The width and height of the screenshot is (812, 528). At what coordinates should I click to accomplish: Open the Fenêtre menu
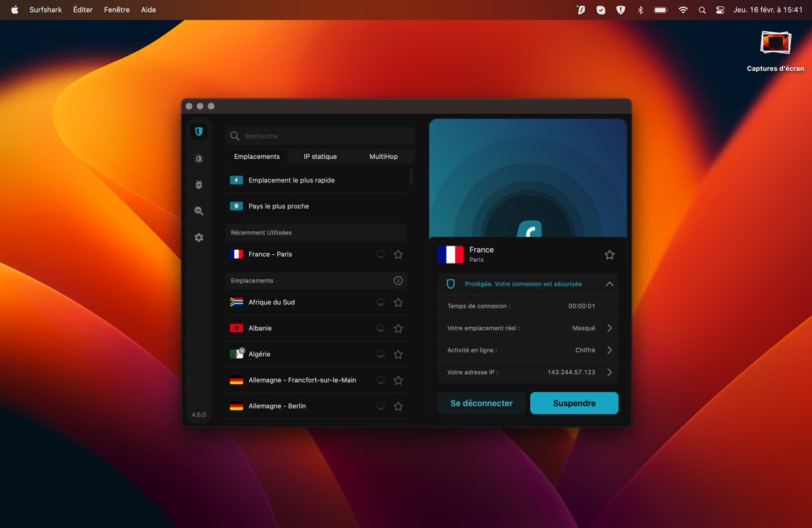(x=117, y=10)
